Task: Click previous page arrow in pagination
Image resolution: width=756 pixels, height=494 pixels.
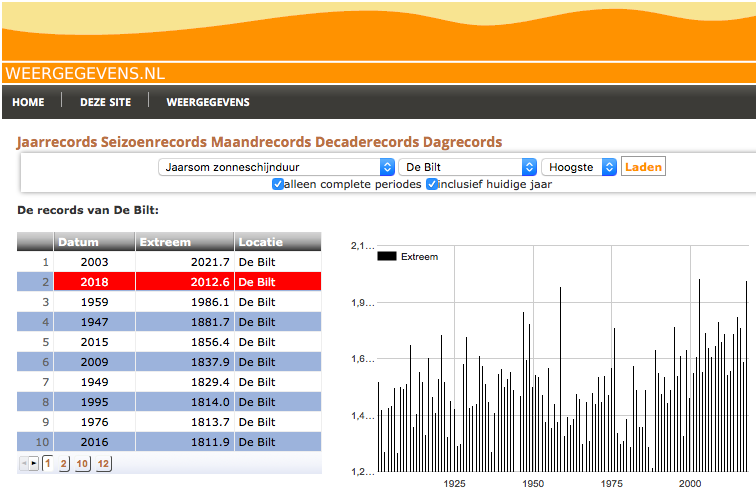Action: pyautogui.click(x=24, y=464)
